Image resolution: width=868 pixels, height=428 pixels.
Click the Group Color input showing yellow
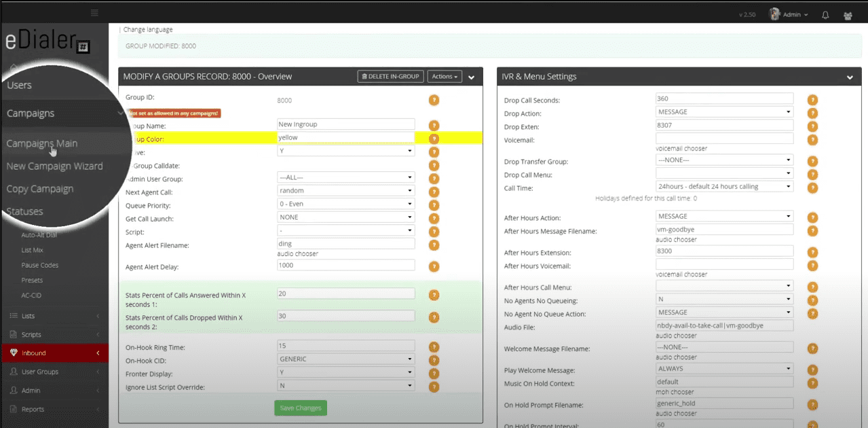(x=346, y=137)
